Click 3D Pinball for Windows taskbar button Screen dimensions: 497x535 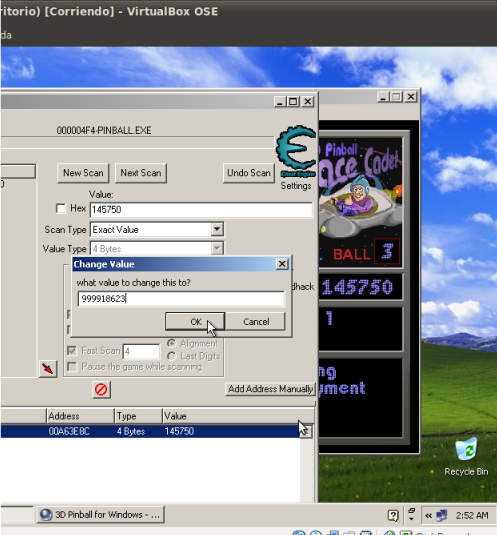(x=101, y=515)
